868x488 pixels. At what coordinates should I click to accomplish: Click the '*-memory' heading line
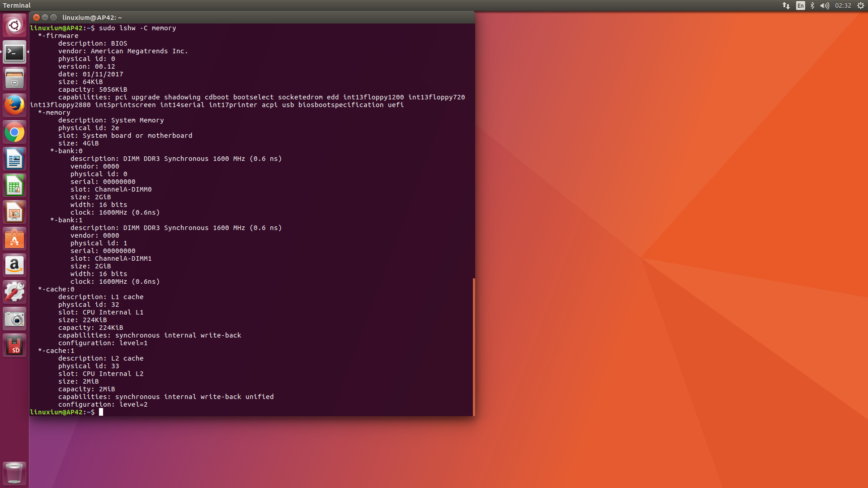click(54, 113)
